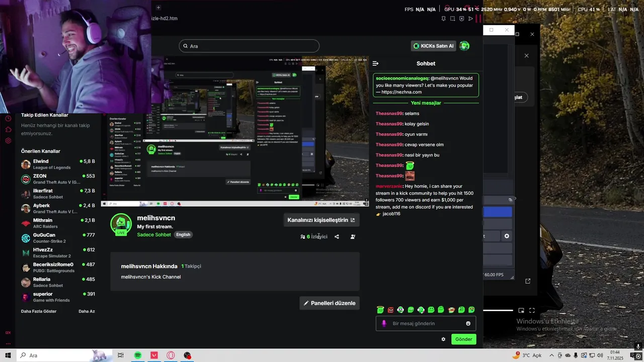The height and width of the screenshot is (362, 644).
Task: Open a new browser tab with plus
Action: coord(158,8)
